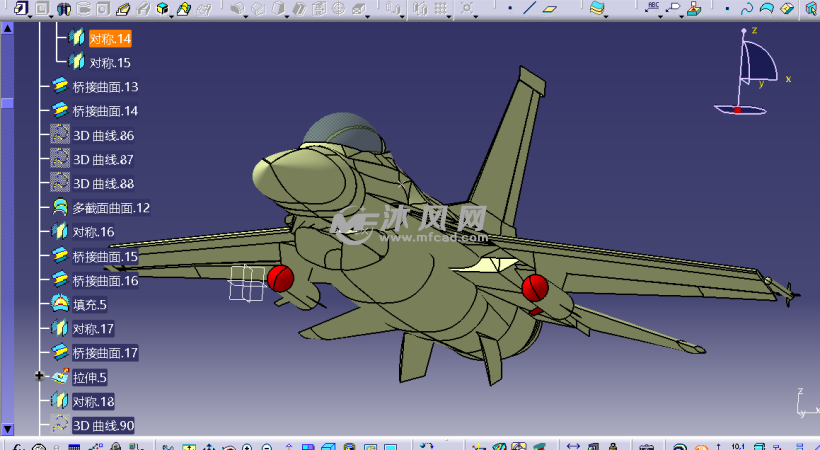The width and height of the screenshot is (820, 450).
Task: Open dropdown arrow beside the Join icon
Action: point(30,17)
